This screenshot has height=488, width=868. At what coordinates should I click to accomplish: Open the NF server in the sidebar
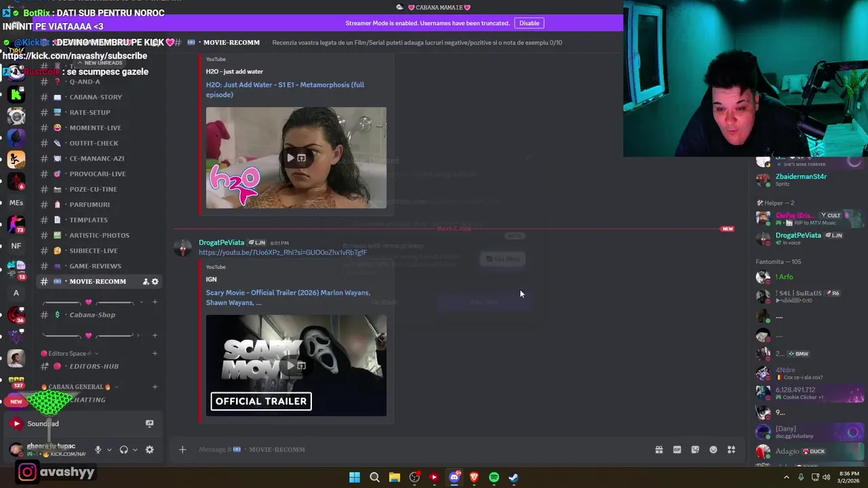click(x=16, y=246)
